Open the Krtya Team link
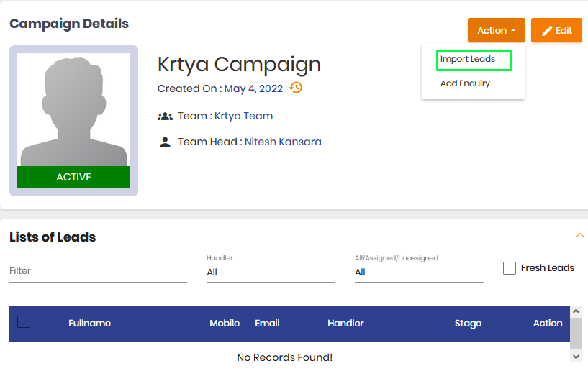The image size is (588, 371). point(243,116)
